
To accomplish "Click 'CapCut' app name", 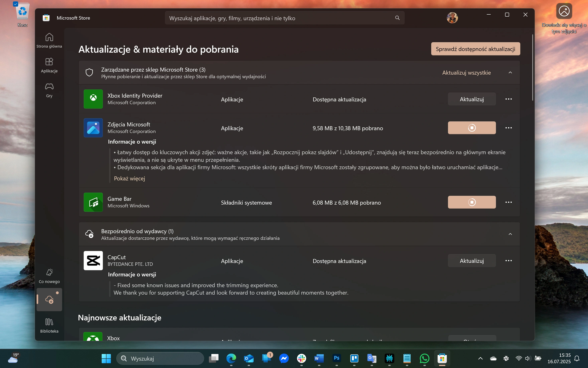I will (117, 257).
